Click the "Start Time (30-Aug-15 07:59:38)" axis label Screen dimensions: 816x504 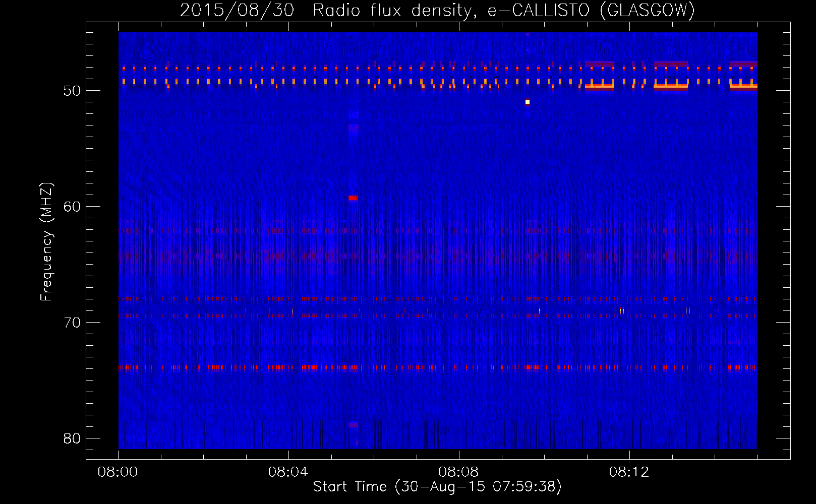(x=437, y=487)
